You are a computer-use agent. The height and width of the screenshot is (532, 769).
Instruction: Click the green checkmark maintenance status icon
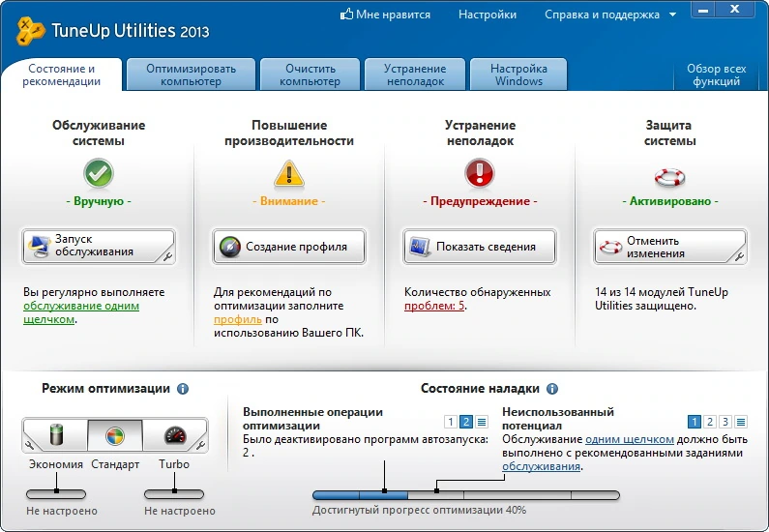click(x=99, y=173)
